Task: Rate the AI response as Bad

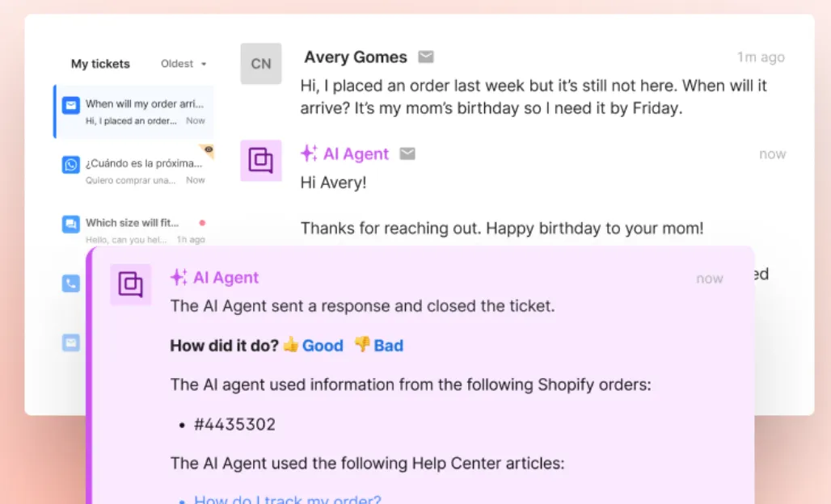Action: [380, 346]
